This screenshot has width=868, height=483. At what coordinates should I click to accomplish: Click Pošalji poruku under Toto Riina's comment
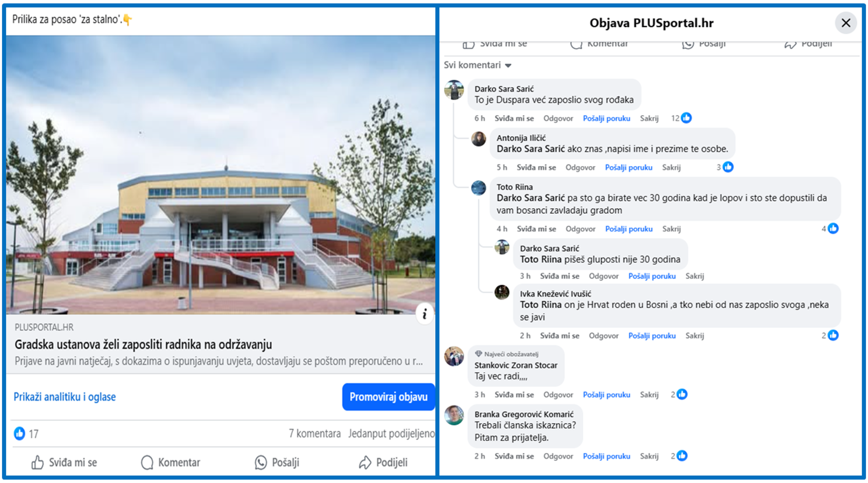[x=629, y=229]
